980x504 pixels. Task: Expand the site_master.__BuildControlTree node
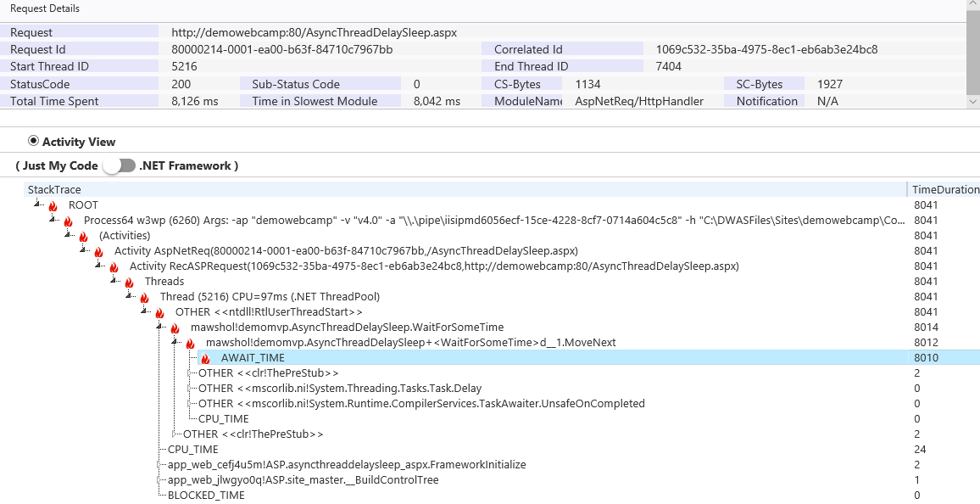pos(159,479)
